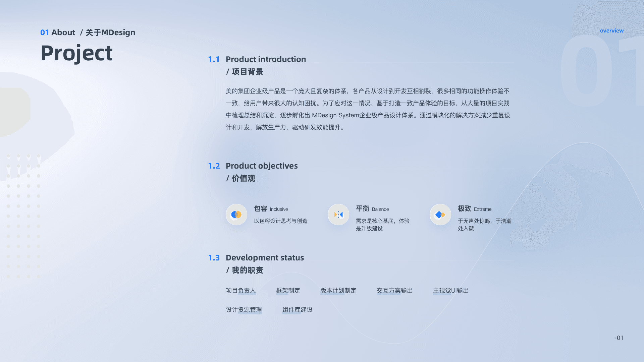644x362 pixels.
Task: Click the 平衡 Balance label
Action: click(372, 209)
